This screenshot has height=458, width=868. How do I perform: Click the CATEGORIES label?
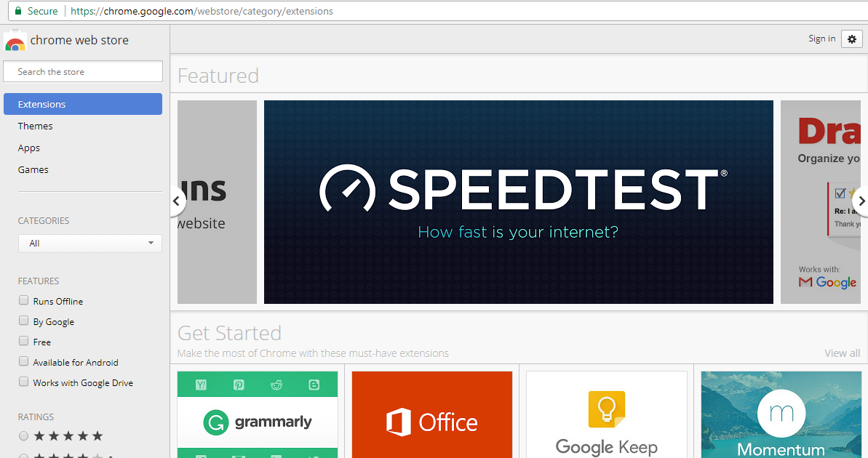pos(44,221)
